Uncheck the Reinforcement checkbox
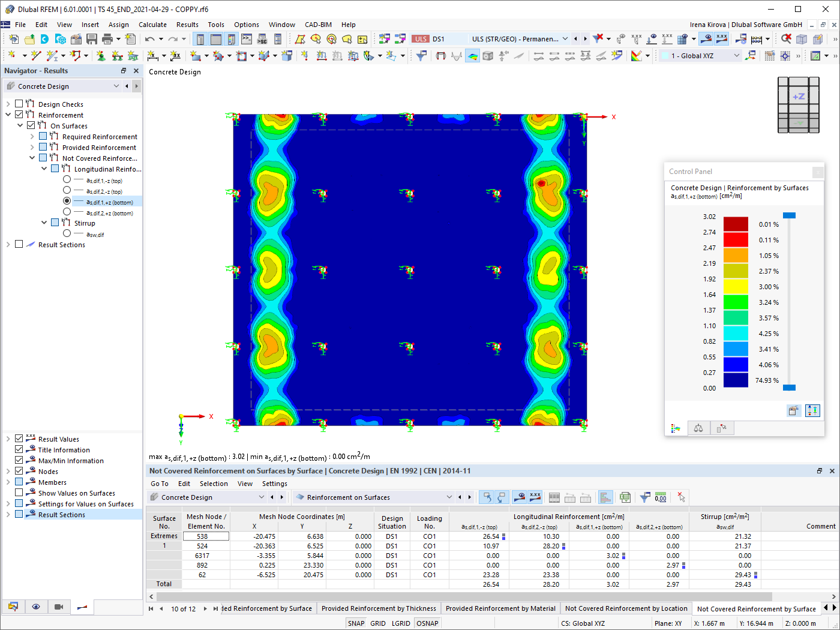This screenshot has height=630, width=840. coord(19,115)
